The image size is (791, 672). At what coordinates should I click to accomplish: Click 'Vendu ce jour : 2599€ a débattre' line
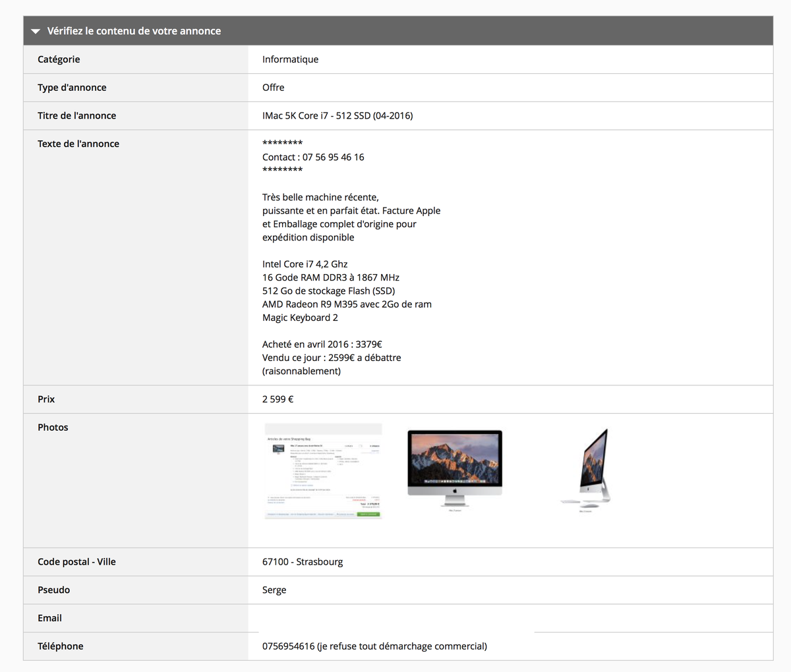332,358
